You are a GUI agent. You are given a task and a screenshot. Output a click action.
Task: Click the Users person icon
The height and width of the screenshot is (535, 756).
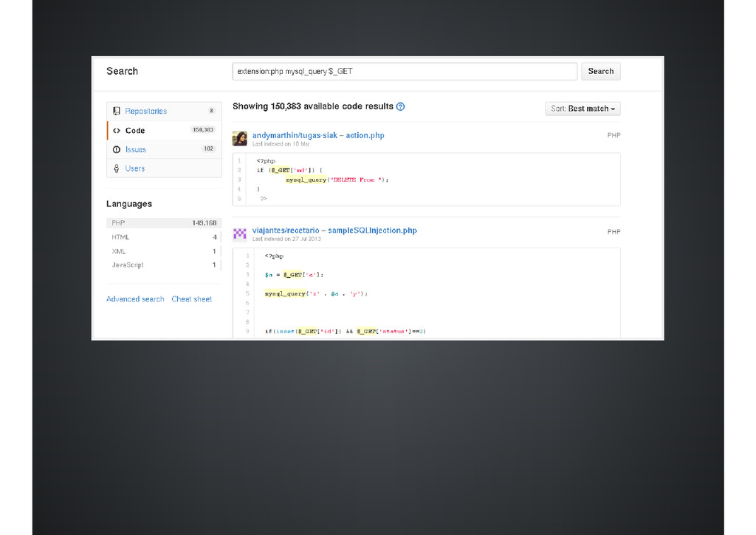click(116, 168)
